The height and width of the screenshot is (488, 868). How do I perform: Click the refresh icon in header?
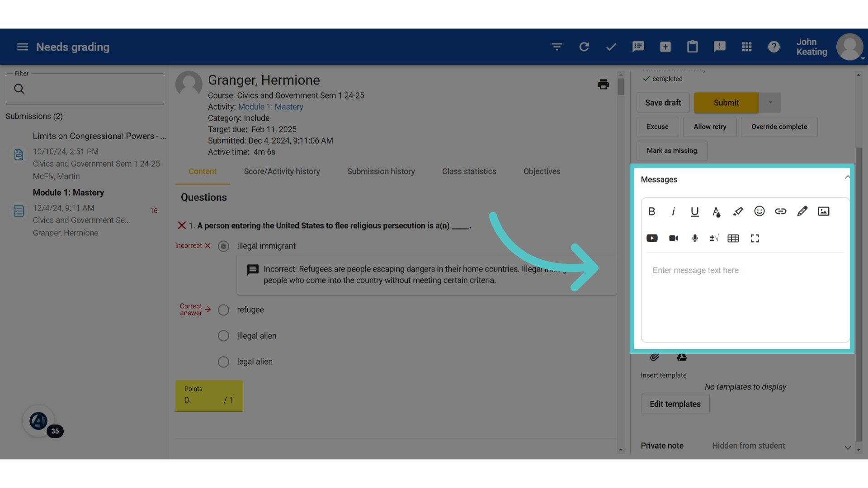[x=584, y=47]
